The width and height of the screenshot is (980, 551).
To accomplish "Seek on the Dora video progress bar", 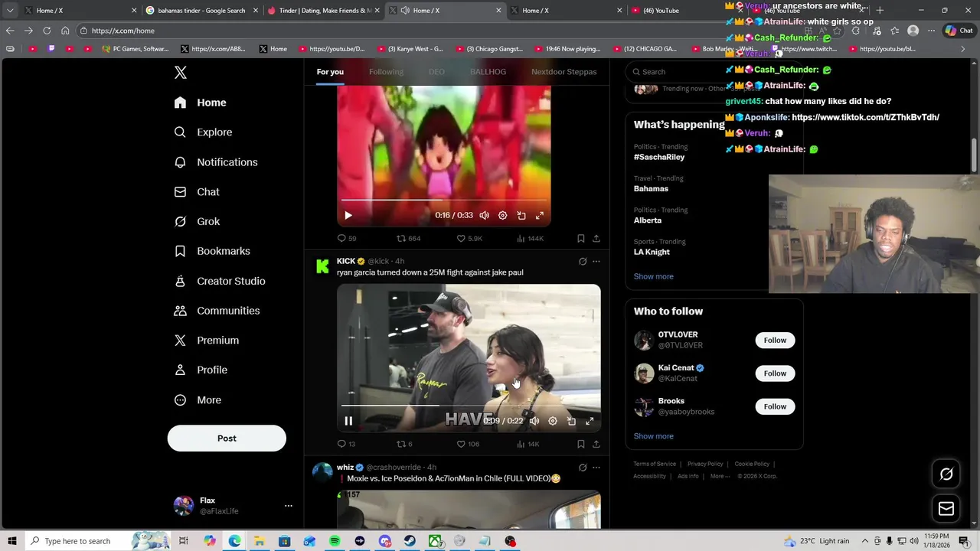I will tap(444, 201).
